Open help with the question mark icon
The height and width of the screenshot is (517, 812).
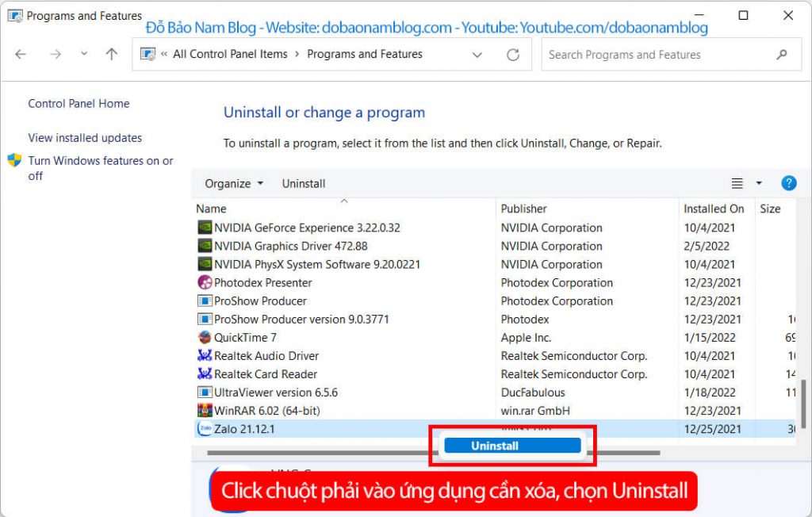(x=788, y=183)
